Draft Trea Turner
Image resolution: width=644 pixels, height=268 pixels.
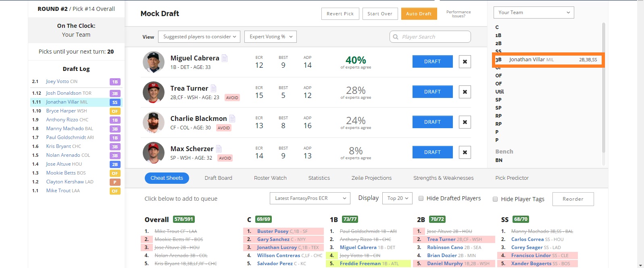432,92
